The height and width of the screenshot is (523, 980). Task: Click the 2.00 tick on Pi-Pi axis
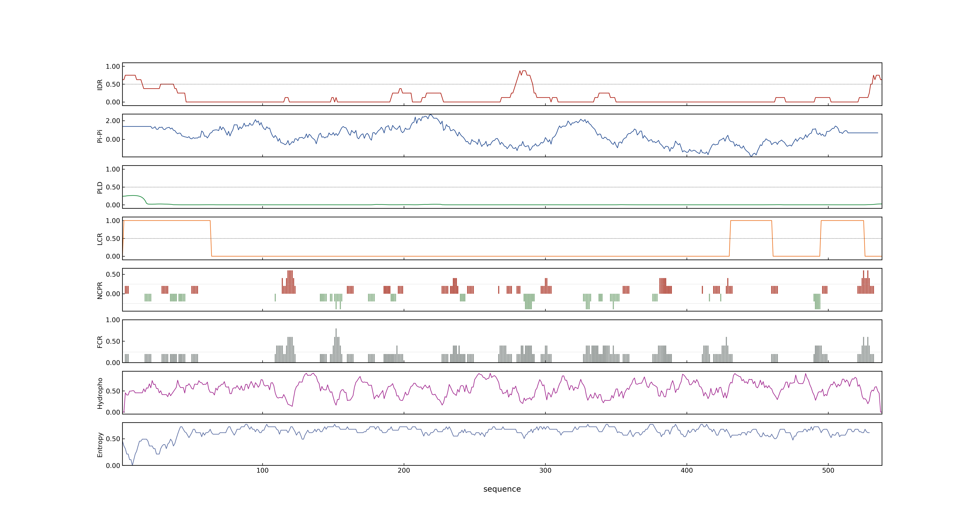coord(113,121)
